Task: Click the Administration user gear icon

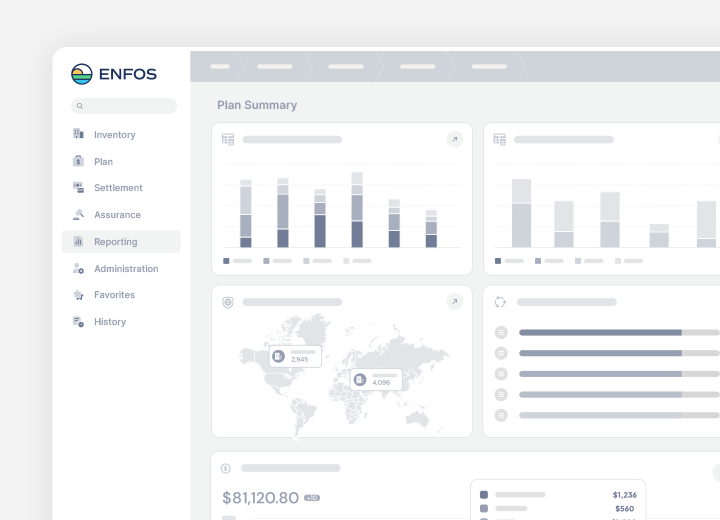Action: 79,268
